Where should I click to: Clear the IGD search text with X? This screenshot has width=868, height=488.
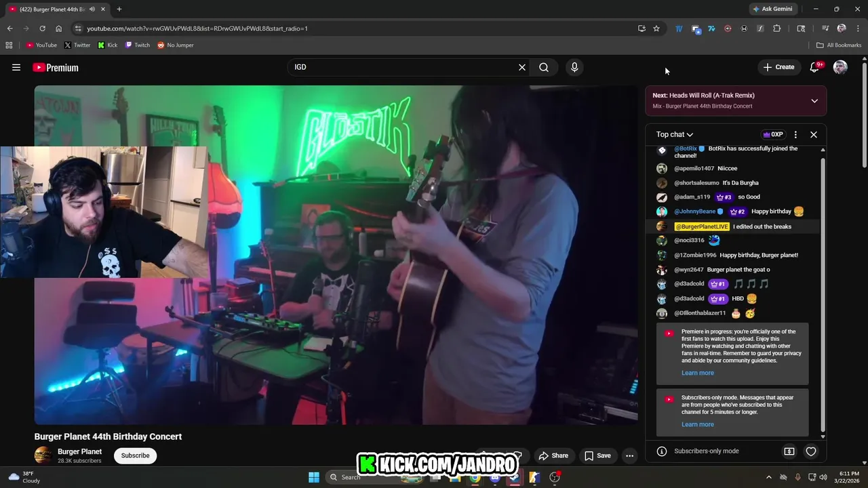(522, 67)
